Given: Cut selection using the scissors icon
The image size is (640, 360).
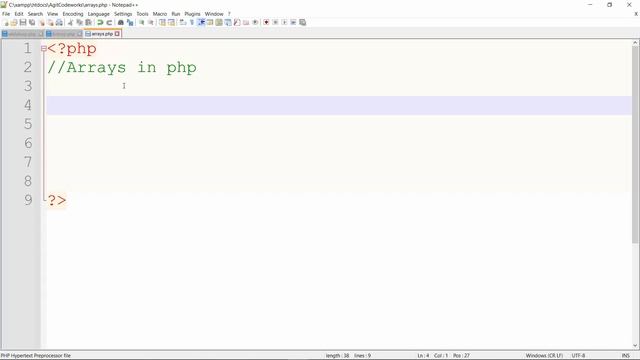Looking at the screenshot, I should [70, 22].
